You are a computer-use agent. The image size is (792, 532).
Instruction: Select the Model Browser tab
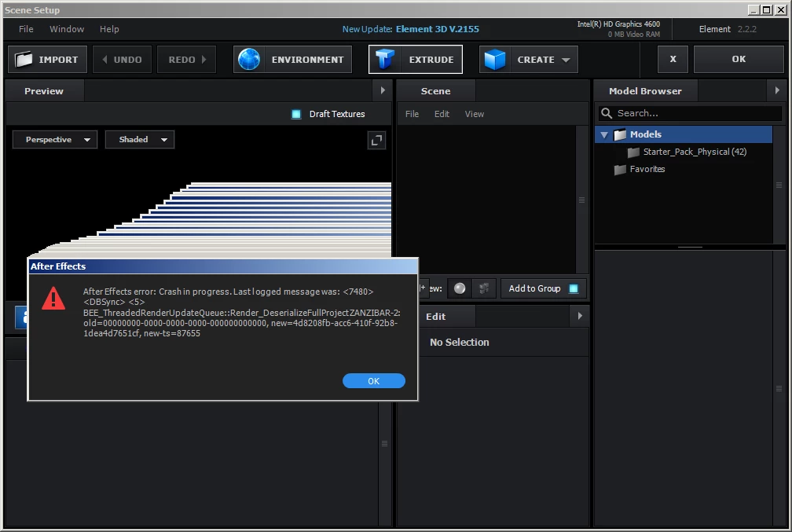pos(645,91)
